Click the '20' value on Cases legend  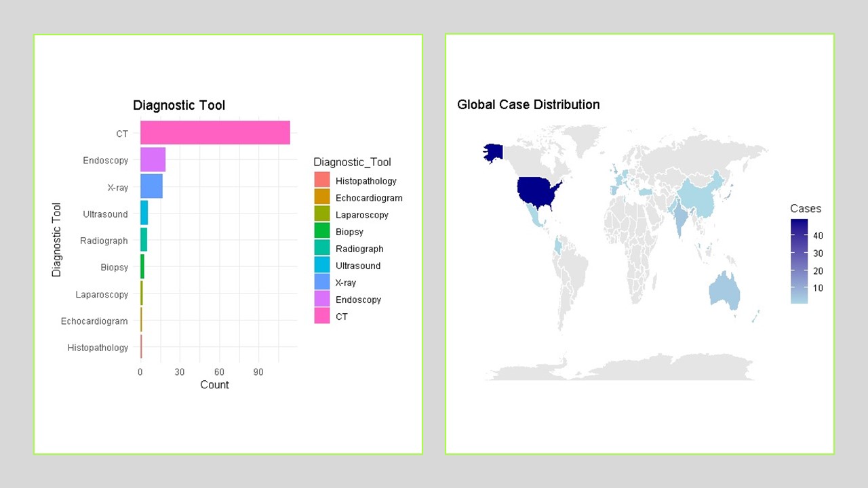pyautogui.click(x=818, y=271)
